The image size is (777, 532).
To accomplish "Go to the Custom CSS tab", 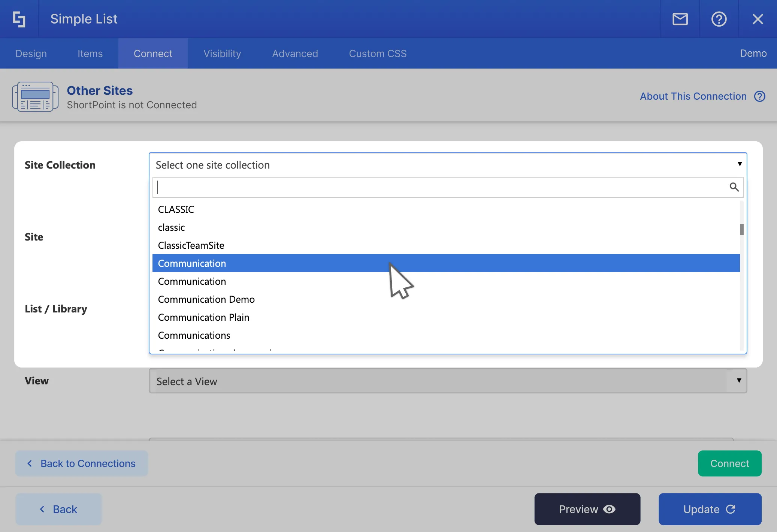I will click(x=378, y=54).
